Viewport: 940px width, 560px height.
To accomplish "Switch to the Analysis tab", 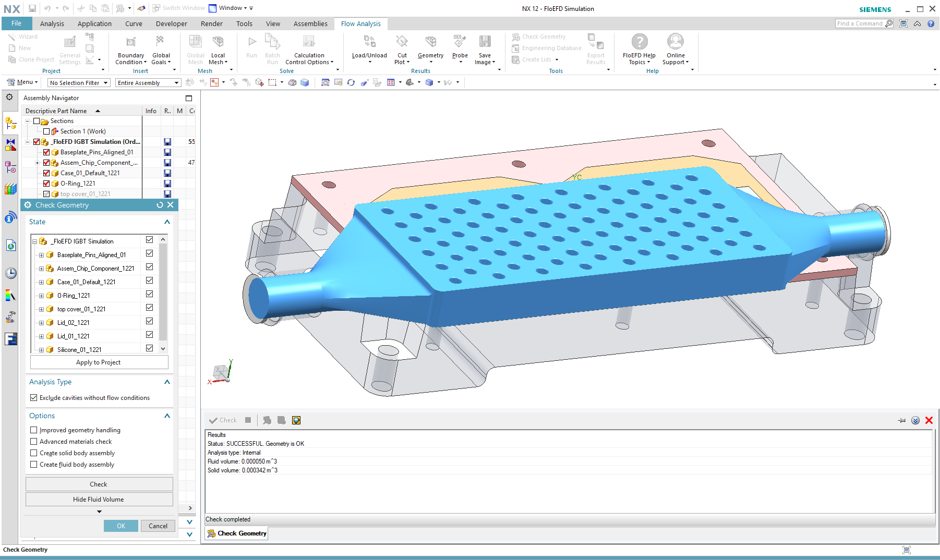I will pyautogui.click(x=52, y=23).
